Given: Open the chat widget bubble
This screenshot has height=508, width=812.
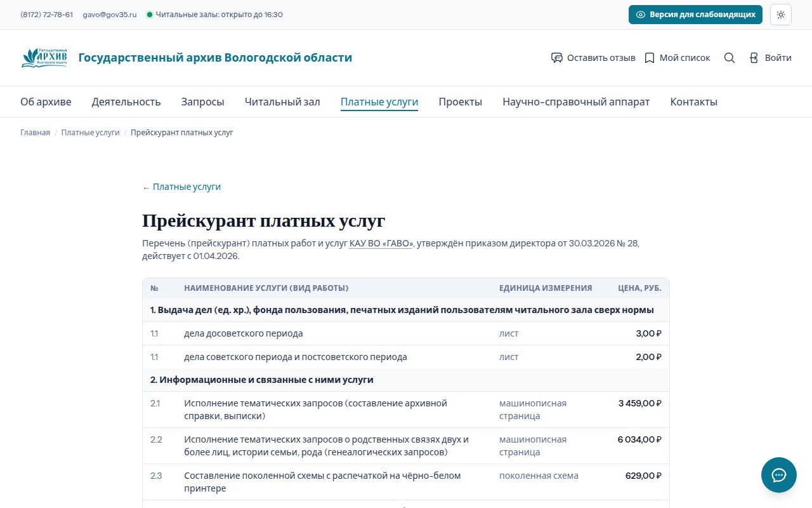Looking at the screenshot, I should 779,475.
